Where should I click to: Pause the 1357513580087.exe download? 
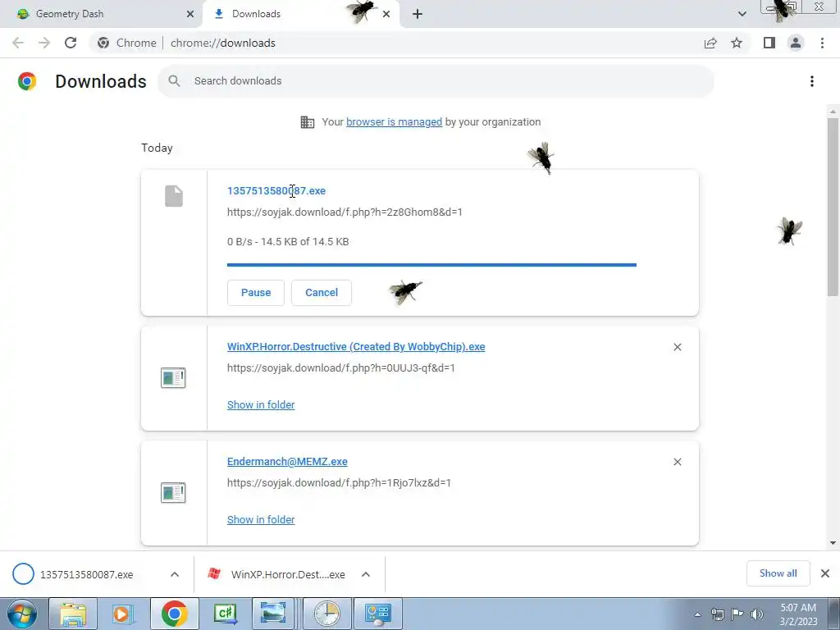click(x=256, y=293)
